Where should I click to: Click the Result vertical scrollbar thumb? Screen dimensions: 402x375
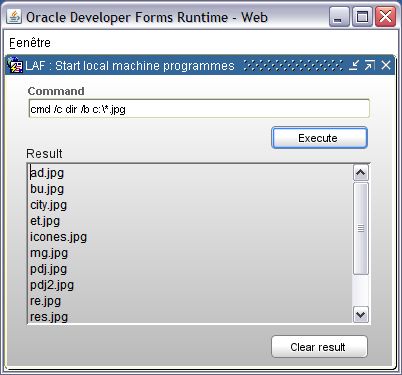coord(361,228)
